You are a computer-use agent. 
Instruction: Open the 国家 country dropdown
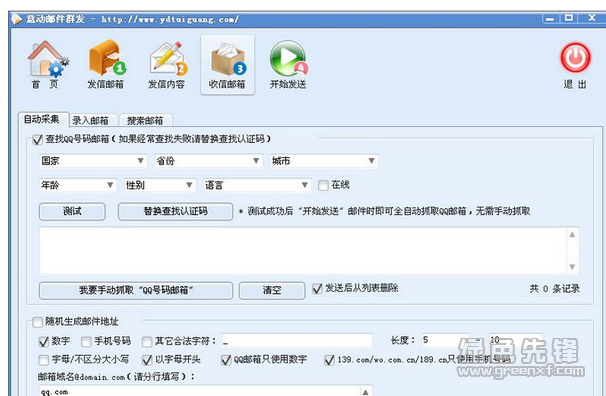(93, 161)
